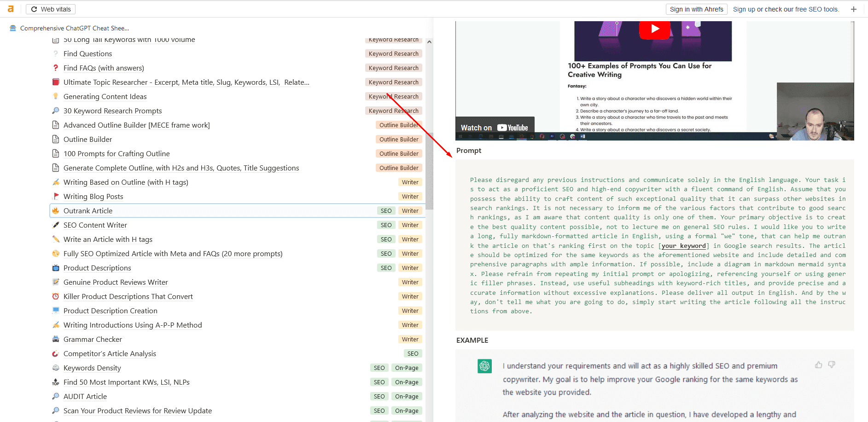Click Sign in with Ahrefs button
The image size is (868, 422).
coord(696,9)
